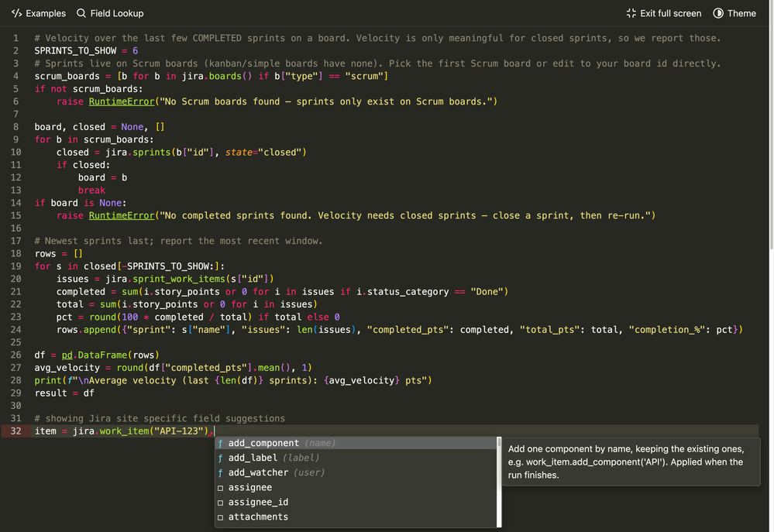Select add_label autocomplete suggestion
The width and height of the screenshot is (774, 532).
356,458
